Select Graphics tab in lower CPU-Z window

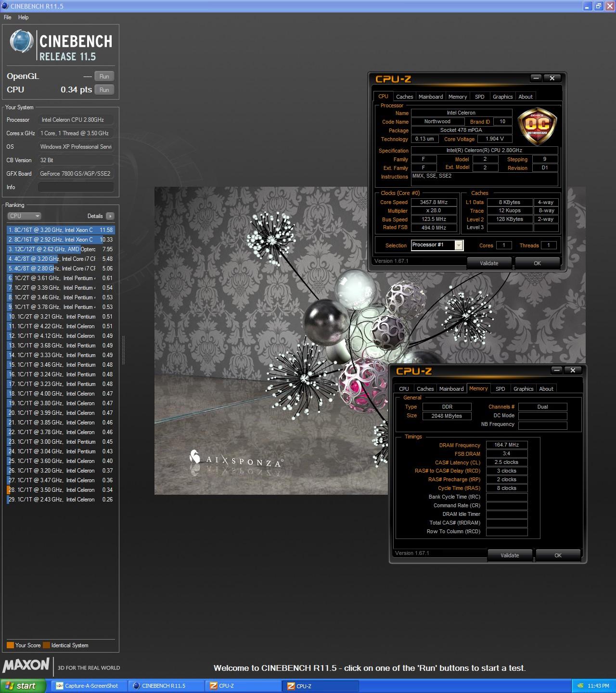pos(524,389)
